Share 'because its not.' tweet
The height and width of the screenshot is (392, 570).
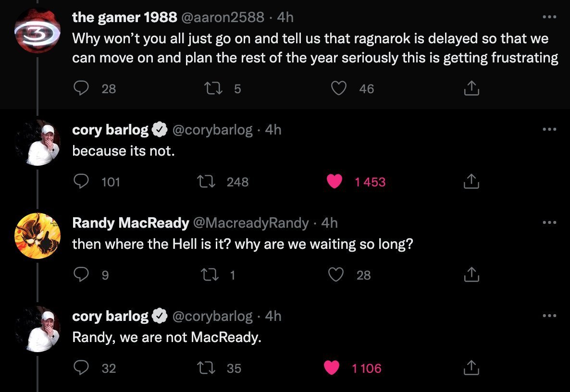471,181
